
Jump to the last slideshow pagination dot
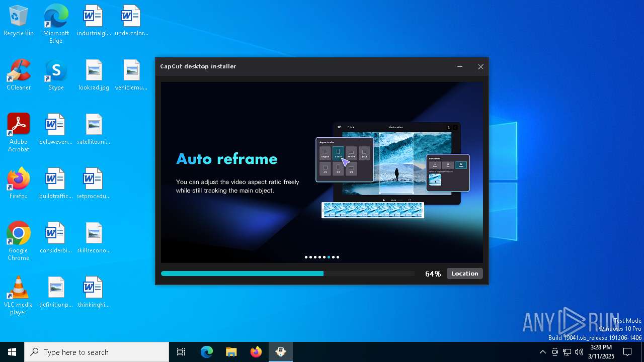pyautogui.click(x=338, y=257)
